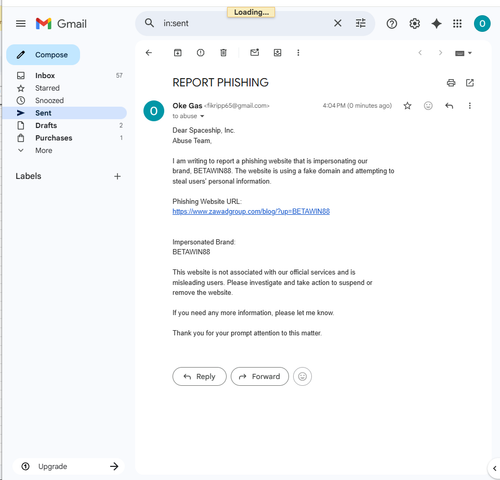Create a new label with plus
Screen dimensions: 500x480
point(117,176)
